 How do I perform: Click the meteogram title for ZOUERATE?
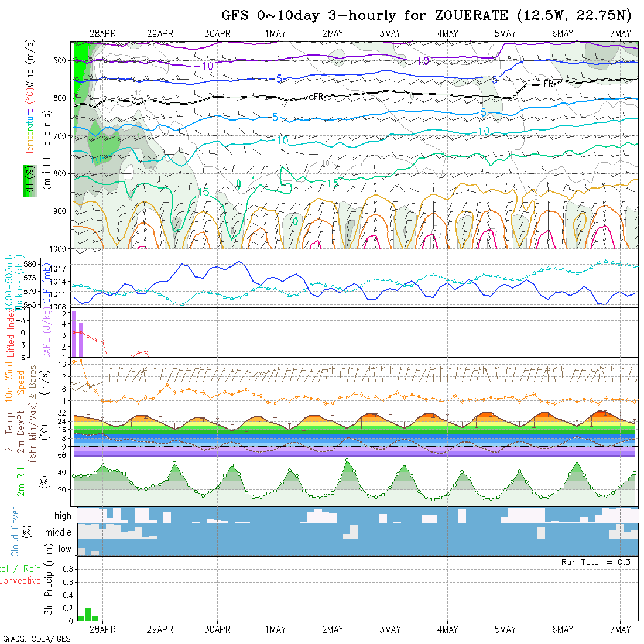426,15
